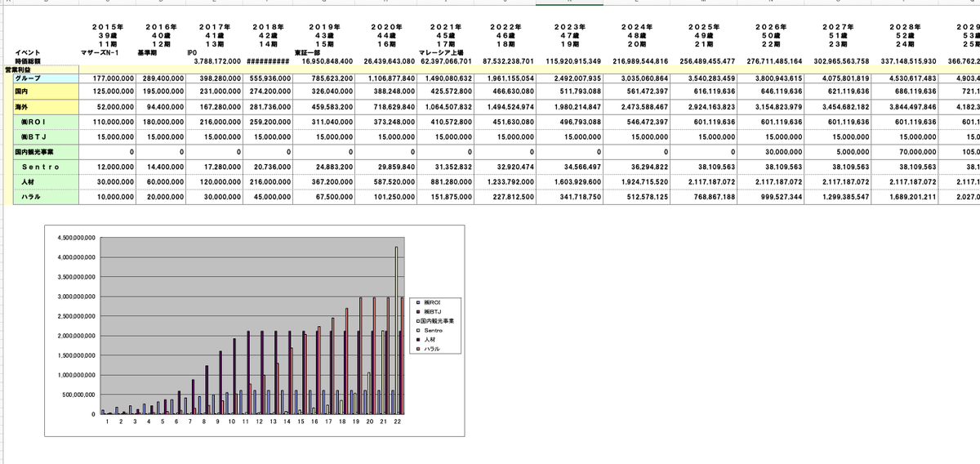Select group profit cell 177,000,000

tap(109, 78)
